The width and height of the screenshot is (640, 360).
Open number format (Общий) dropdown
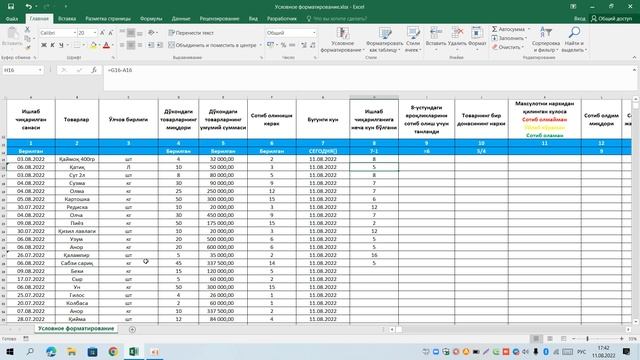[314, 33]
